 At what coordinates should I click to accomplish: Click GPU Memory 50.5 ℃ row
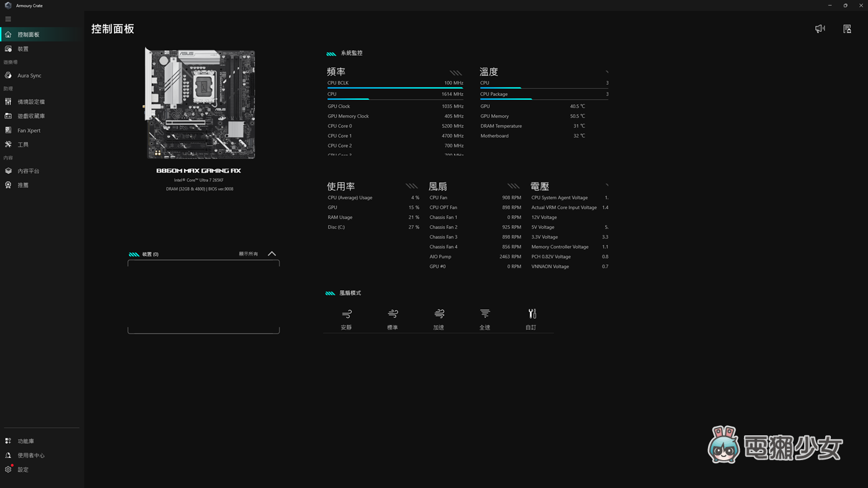pos(533,117)
